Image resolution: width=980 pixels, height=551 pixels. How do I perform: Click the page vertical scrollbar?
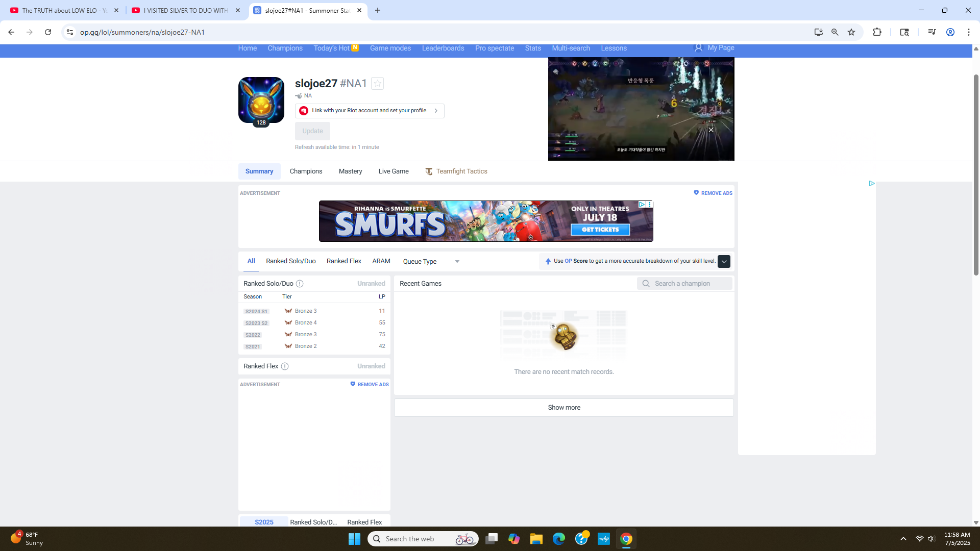point(976,174)
